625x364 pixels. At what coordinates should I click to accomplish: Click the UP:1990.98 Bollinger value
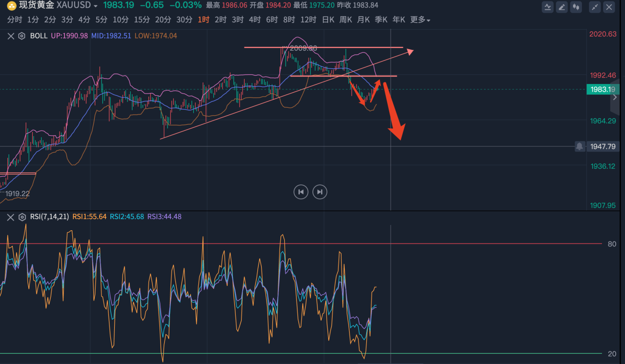(x=69, y=36)
